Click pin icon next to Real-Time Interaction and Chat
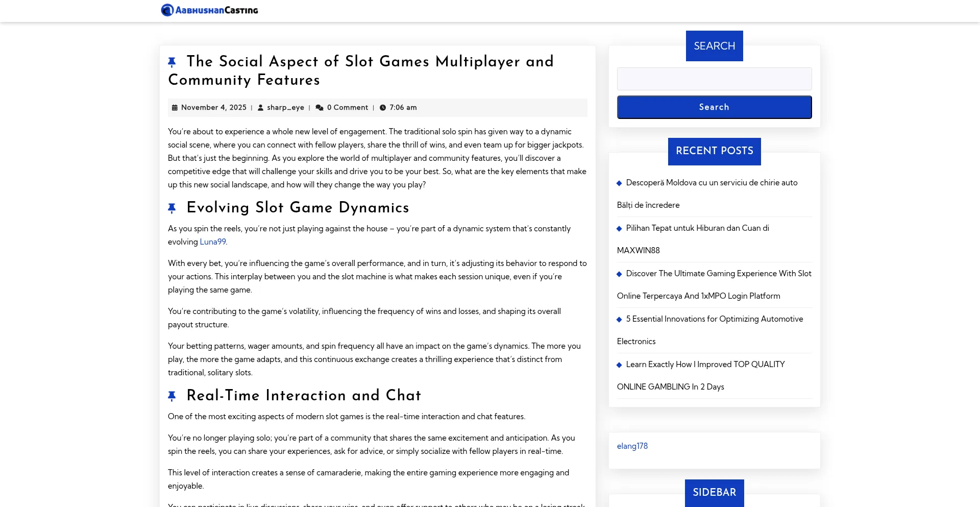 (172, 396)
